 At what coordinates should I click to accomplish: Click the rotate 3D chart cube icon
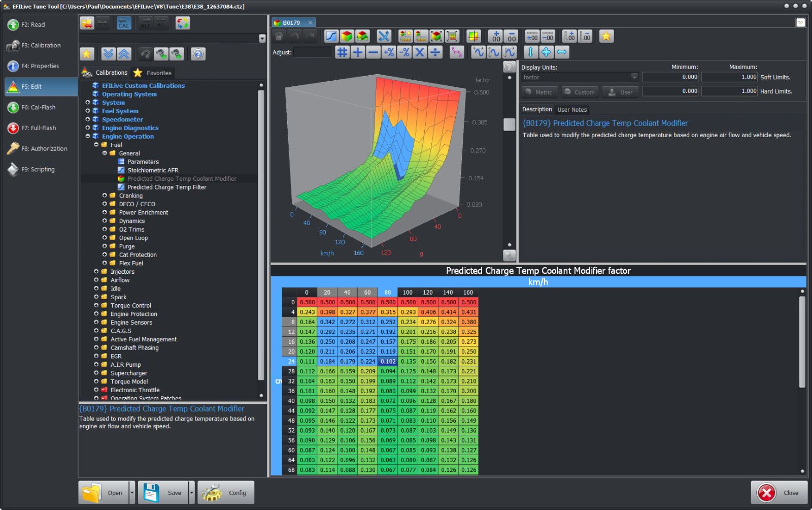[x=362, y=36]
